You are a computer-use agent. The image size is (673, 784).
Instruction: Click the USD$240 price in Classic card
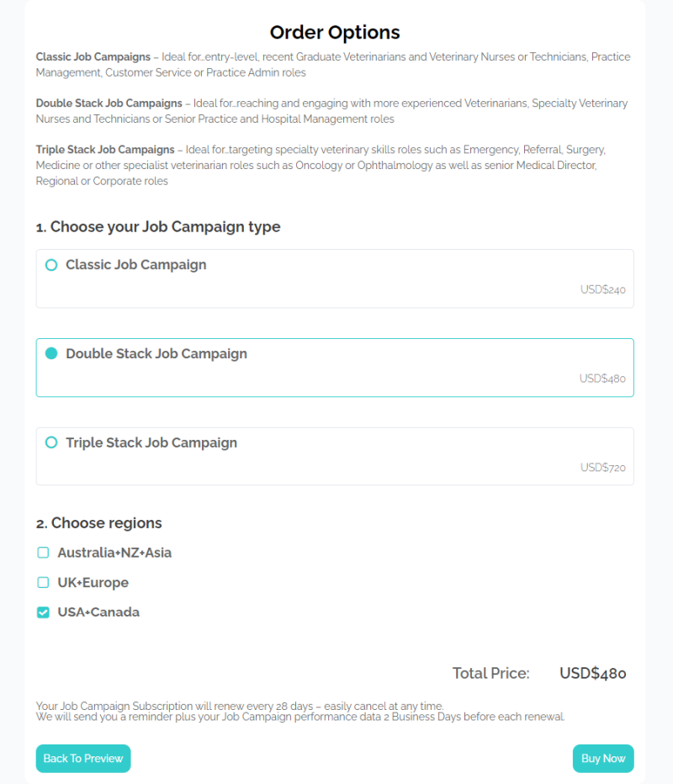click(602, 290)
